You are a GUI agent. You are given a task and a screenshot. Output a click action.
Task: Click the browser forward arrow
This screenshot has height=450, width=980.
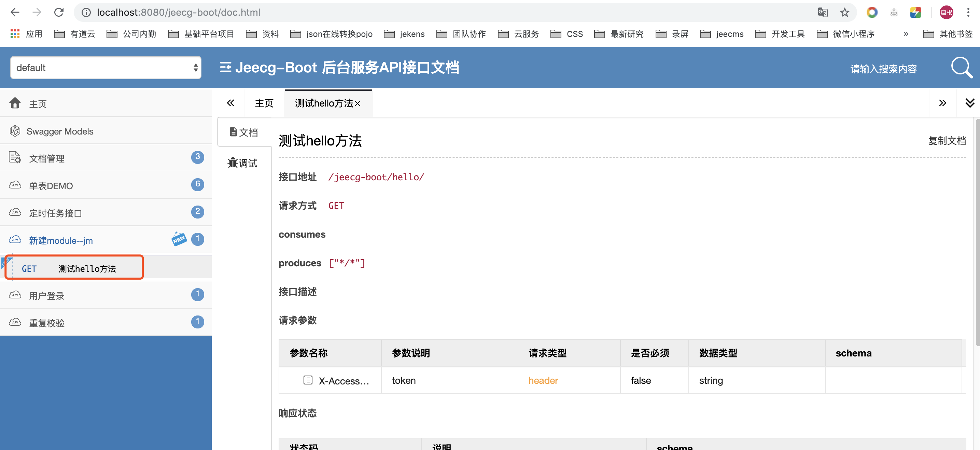click(37, 13)
